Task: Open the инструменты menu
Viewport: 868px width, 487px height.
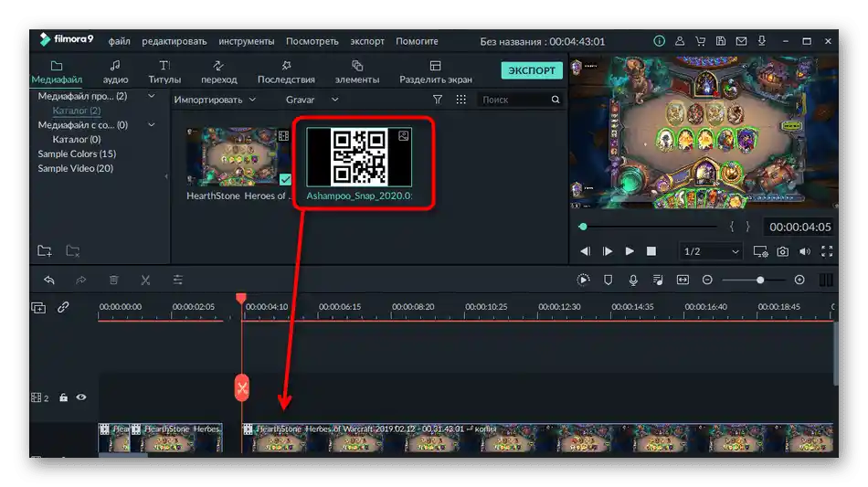Action: 247,41
